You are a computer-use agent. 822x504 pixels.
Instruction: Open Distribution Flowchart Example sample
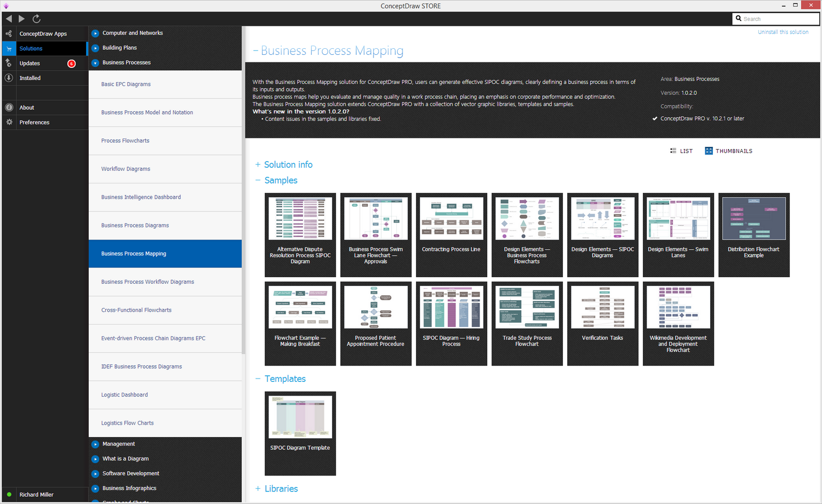pyautogui.click(x=754, y=235)
